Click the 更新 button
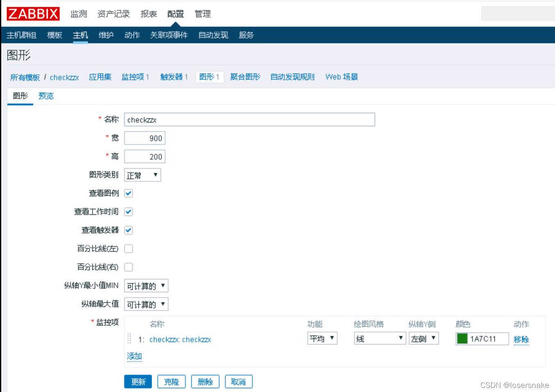This screenshot has height=392, width=555. (138, 382)
